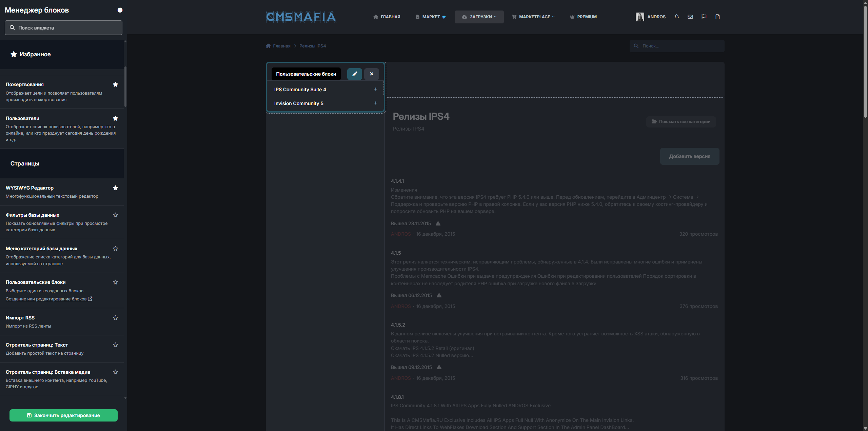
Task: Remove the Пользовательские блоки block with its X icon
Action: click(371, 74)
